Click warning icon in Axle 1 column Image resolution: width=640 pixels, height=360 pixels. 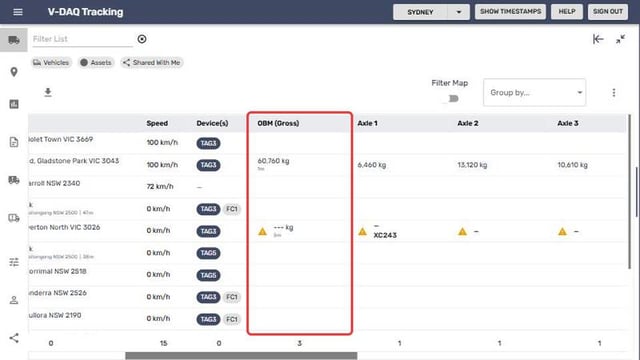pyautogui.click(x=362, y=232)
